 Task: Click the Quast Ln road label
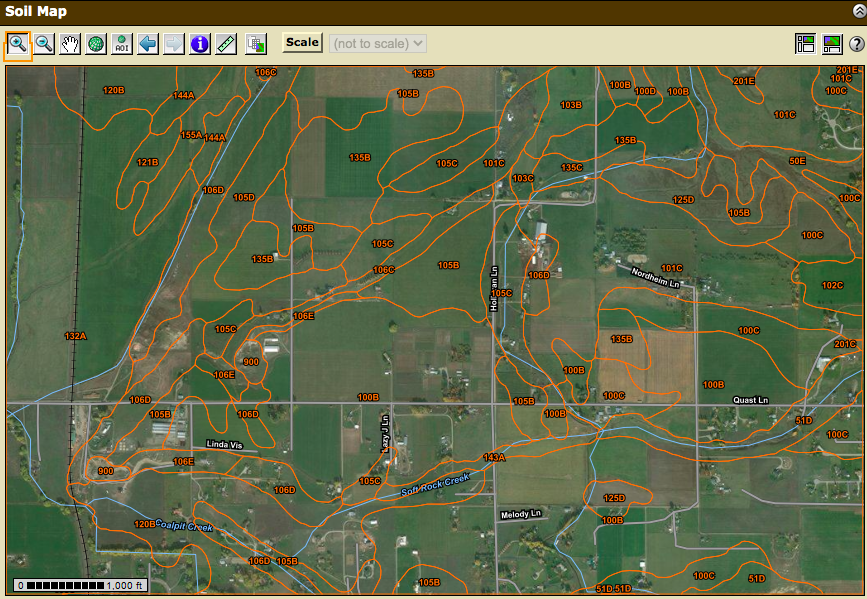(750, 400)
